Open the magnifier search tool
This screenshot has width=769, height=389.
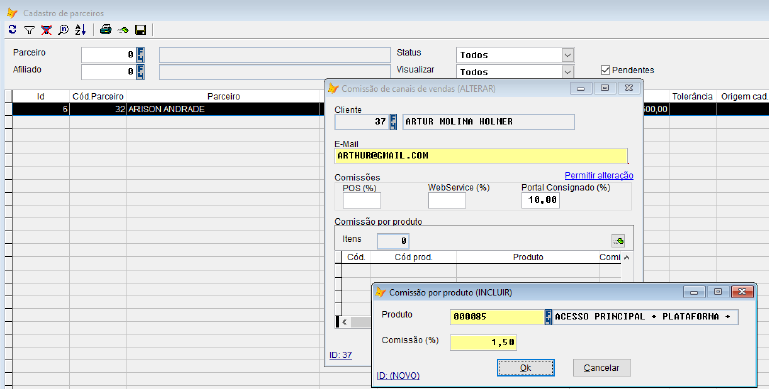(63, 30)
